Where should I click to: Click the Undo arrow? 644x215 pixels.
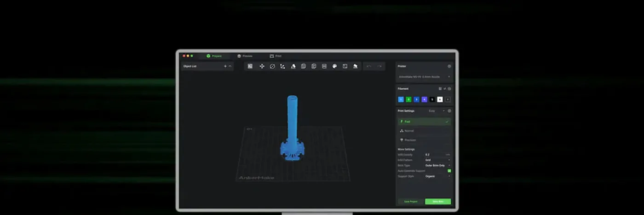369,66
